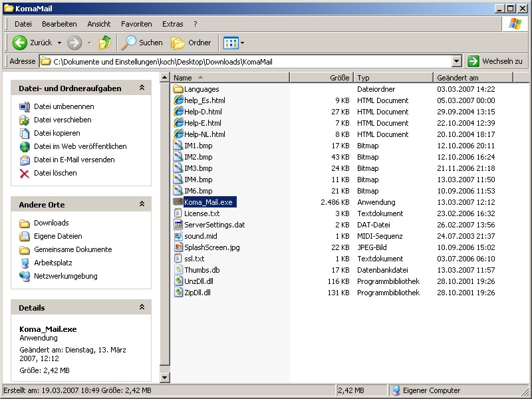The width and height of the screenshot is (532, 399).
Task: Collapse the Datei- und Ordneraufgaben panel
Action: click(x=142, y=88)
